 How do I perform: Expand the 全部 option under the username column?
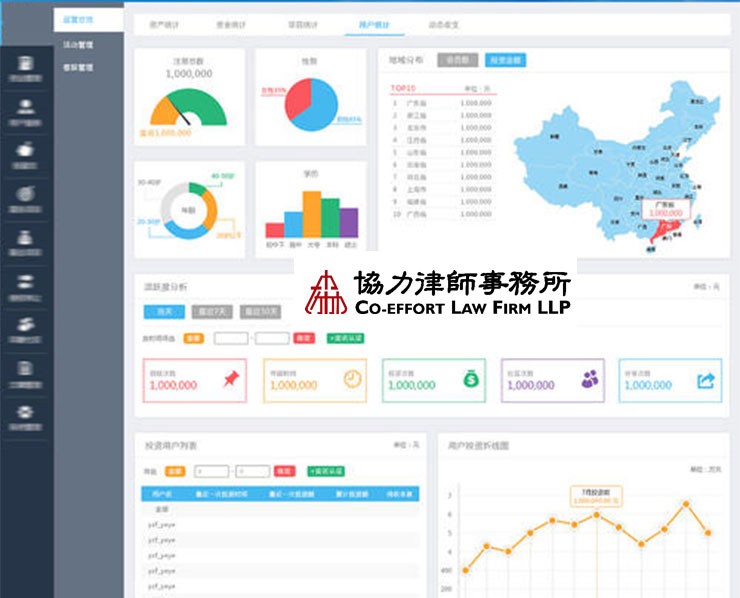pos(161,508)
